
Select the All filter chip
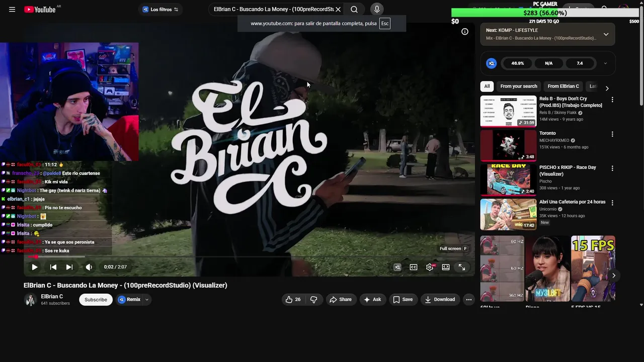pyautogui.click(x=487, y=86)
